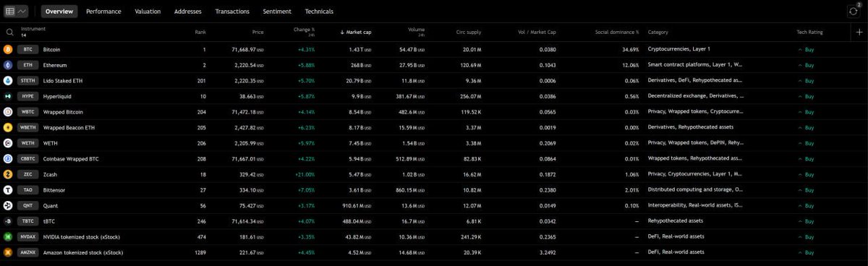The image size is (868, 266).
Task: Click Ethereum market cap 268 B
Action: (361, 65)
